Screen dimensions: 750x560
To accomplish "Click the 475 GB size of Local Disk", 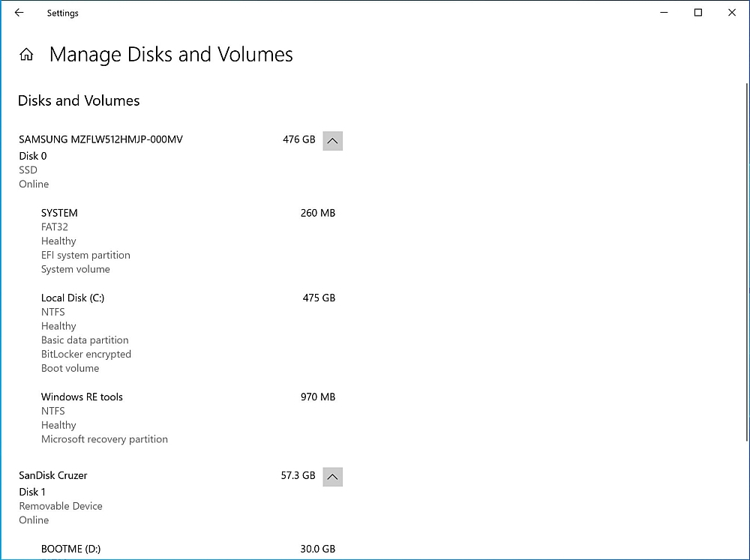I will click(x=319, y=298).
